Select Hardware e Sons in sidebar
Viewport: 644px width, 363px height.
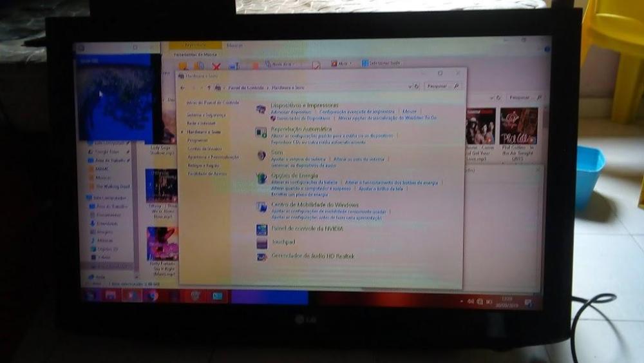pyautogui.click(x=204, y=132)
